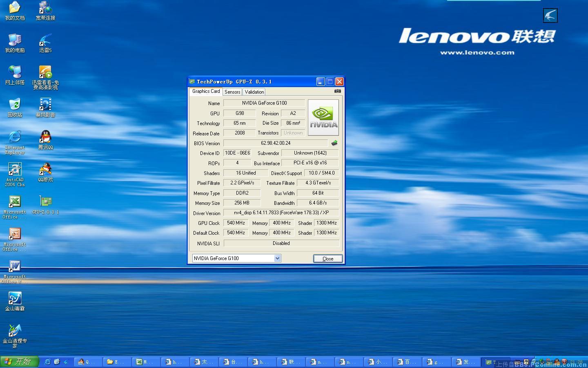The width and height of the screenshot is (588, 368).
Task: Select the Microsoft Office Word desktop shortcut
Action: click(15, 272)
